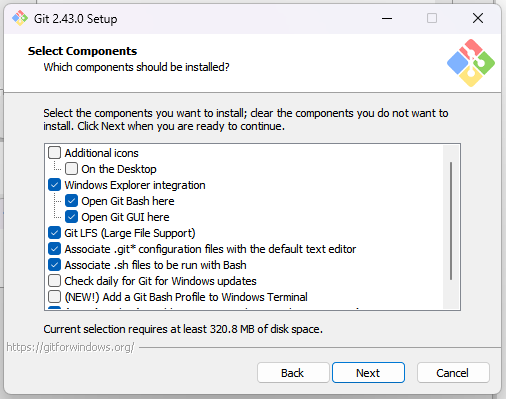
Task: Click the Back button
Action: pyautogui.click(x=293, y=373)
